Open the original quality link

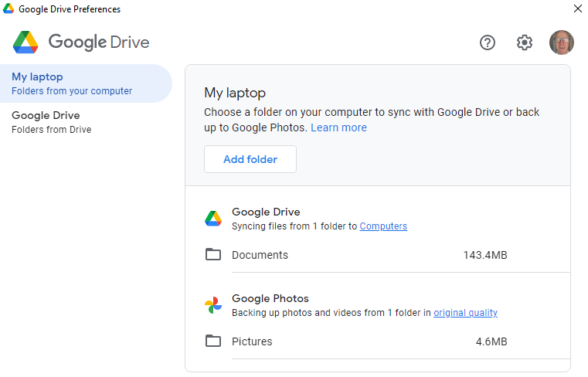465,312
